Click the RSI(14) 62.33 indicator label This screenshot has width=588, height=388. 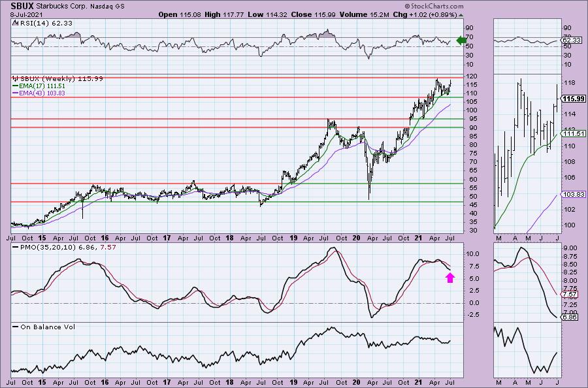coord(45,23)
